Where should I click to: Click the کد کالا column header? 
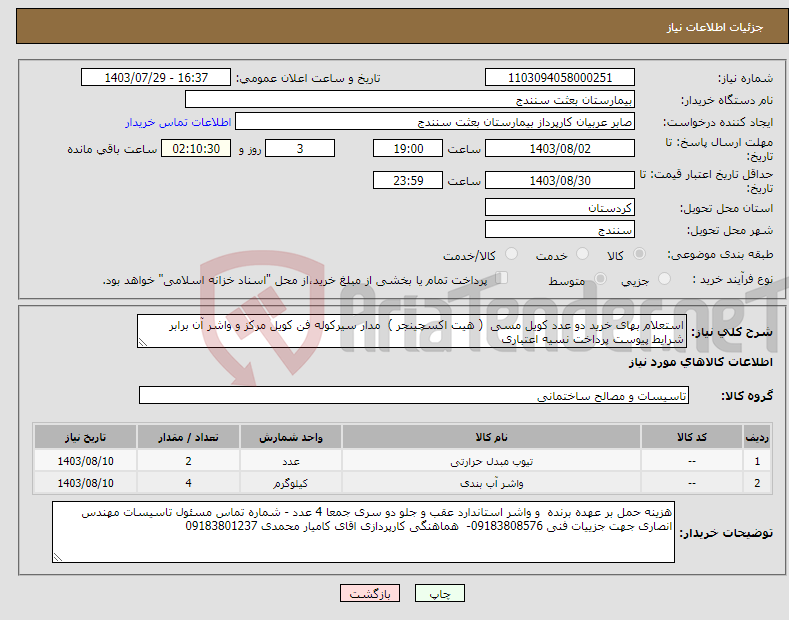tap(692, 437)
